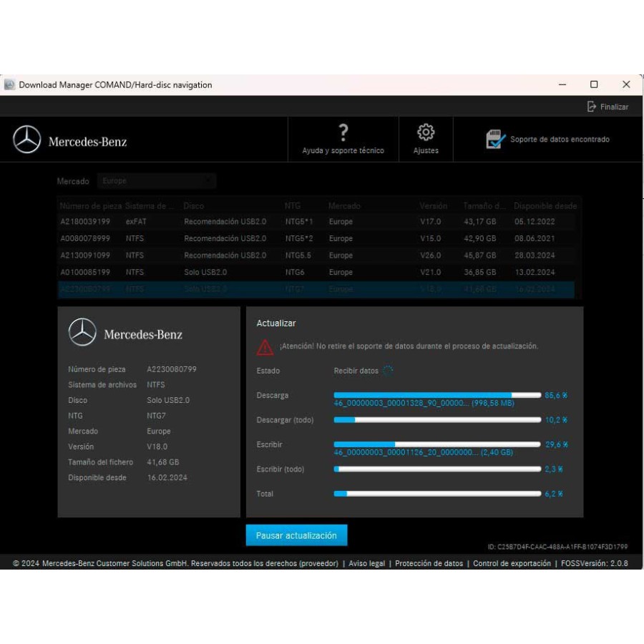
Task: Click the Soporte de datos encontrado SD-card icon
Action: pyautogui.click(x=496, y=137)
